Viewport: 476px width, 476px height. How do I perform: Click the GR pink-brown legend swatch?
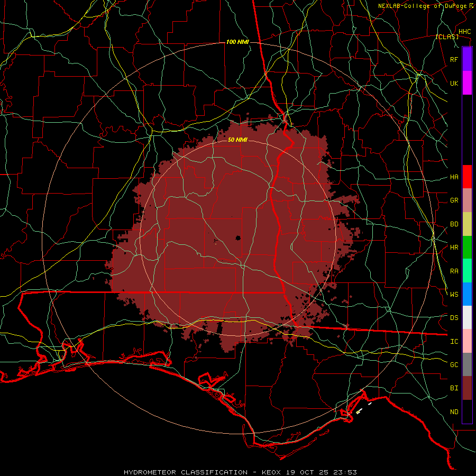click(467, 200)
